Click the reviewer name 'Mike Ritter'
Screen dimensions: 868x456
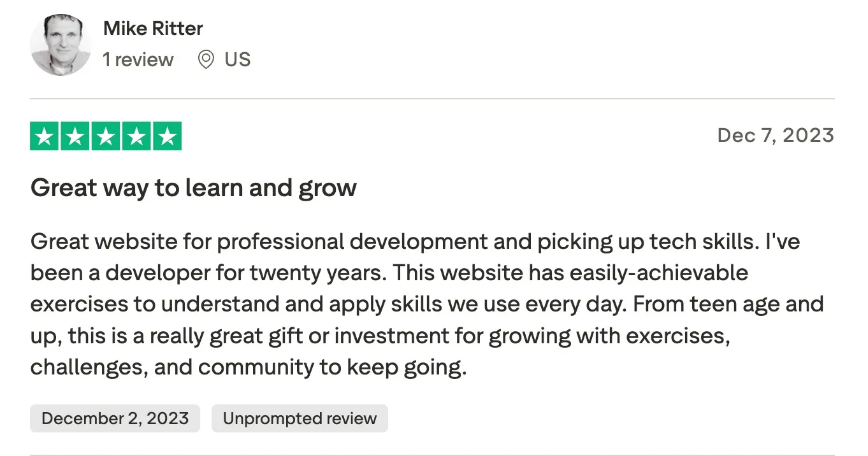[152, 28]
